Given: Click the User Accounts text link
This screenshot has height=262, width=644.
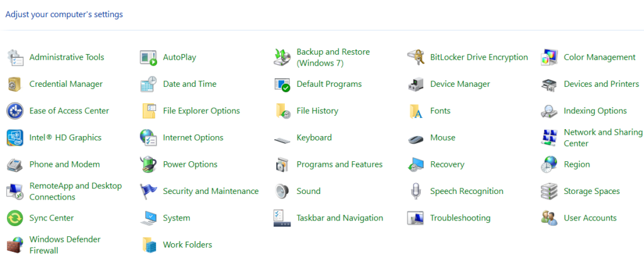Looking at the screenshot, I should click(x=590, y=217).
